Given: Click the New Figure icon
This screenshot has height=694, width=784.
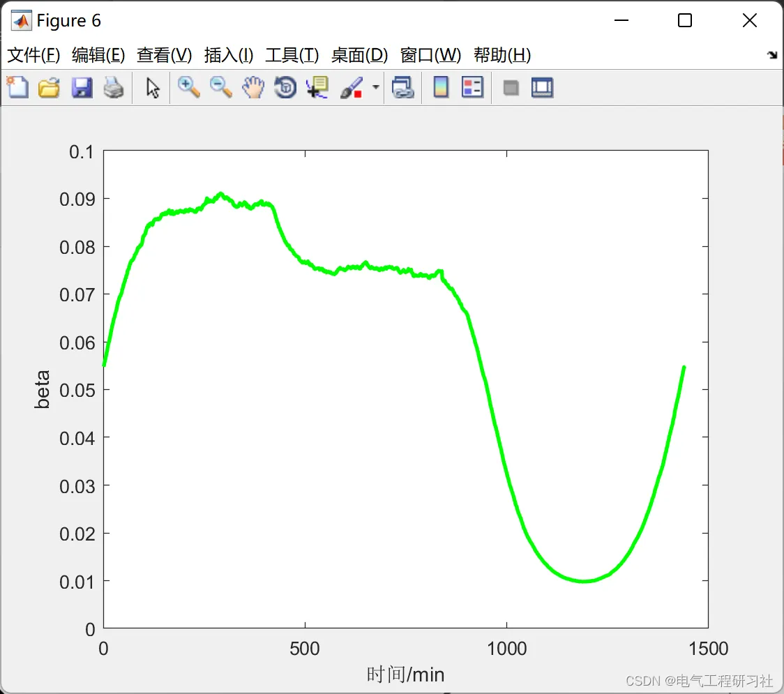Looking at the screenshot, I should [x=17, y=87].
